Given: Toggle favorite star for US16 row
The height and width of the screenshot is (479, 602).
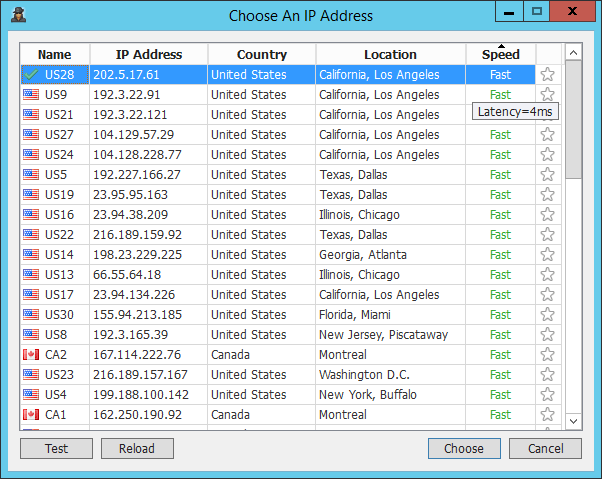Looking at the screenshot, I should tap(547, 214).
